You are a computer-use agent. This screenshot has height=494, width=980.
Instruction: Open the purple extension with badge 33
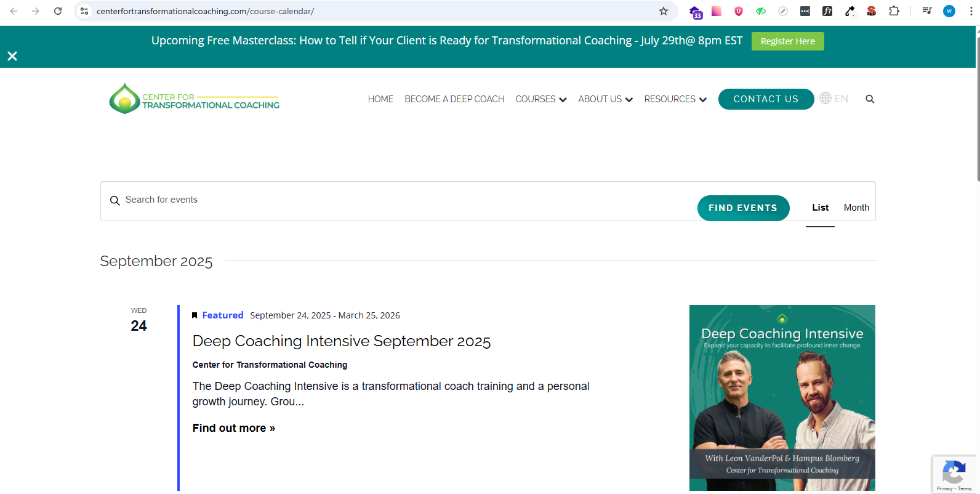[x=696, y=12]
